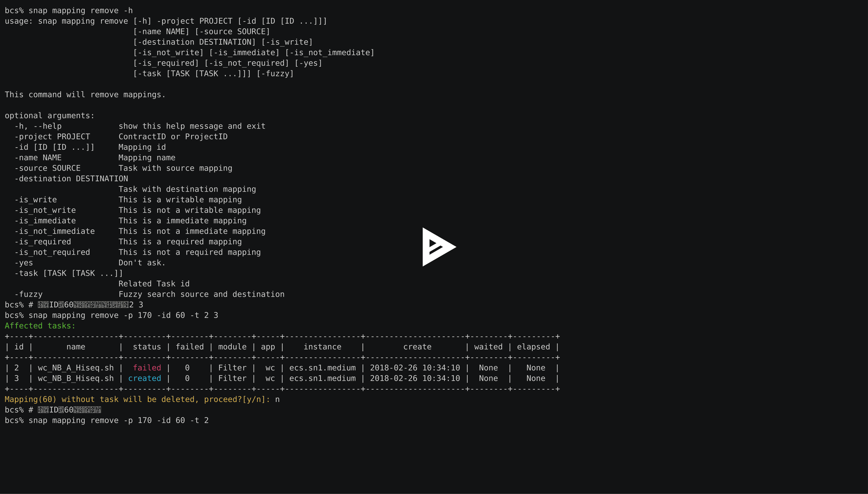868x494 pixels.
Task: Click the 'create' column header
Action: tap(417, 347)
